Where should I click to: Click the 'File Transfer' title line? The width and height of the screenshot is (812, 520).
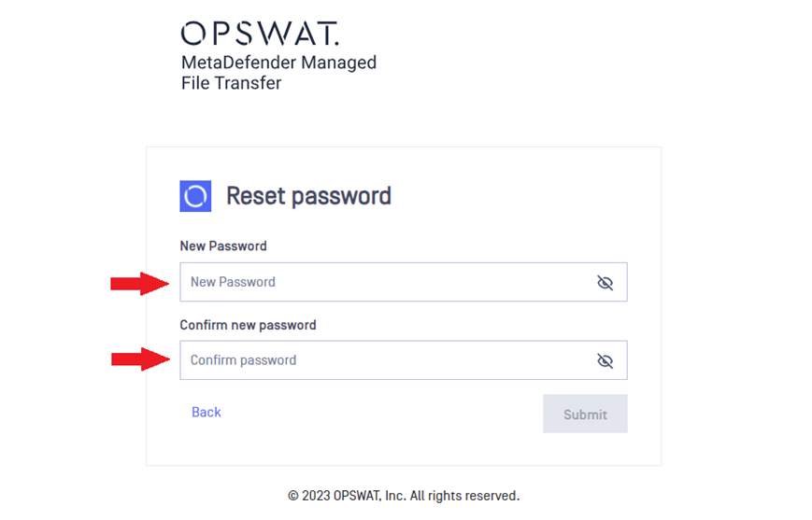pyautogui.click(x=231, y=83)
